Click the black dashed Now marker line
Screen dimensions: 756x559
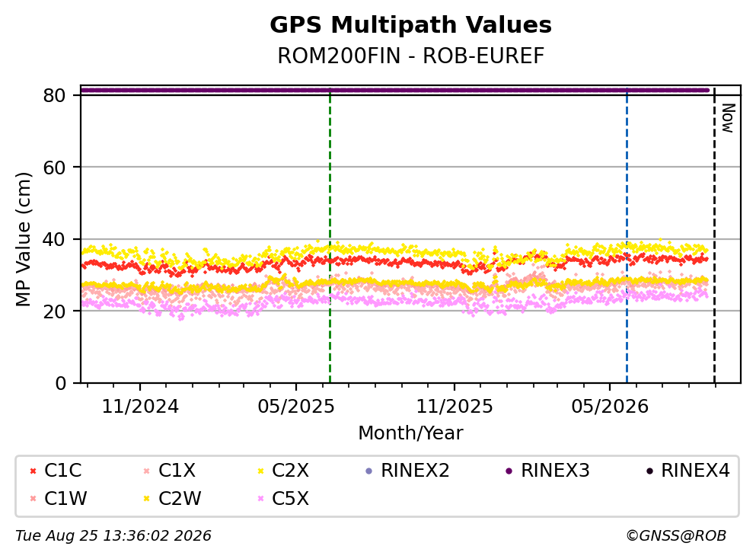coord(714,236)
